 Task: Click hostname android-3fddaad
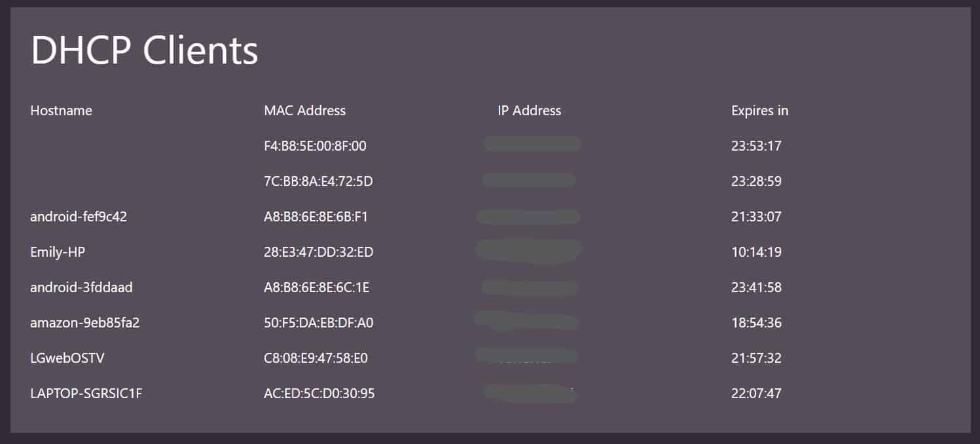[81, 287]
